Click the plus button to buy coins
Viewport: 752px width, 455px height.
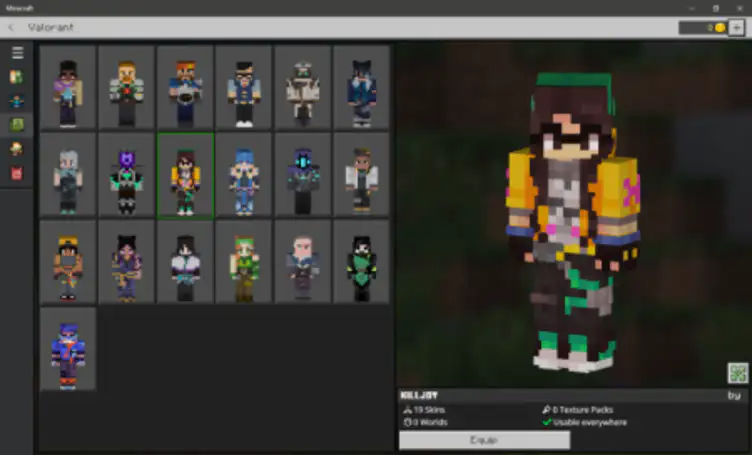tap(736, 28)
